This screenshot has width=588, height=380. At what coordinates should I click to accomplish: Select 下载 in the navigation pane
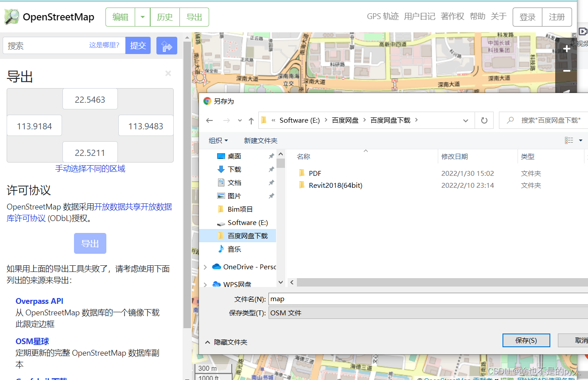(234, 169)
